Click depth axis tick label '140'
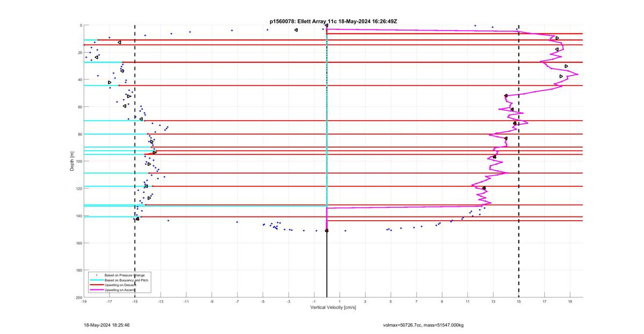 click(78, 216)
